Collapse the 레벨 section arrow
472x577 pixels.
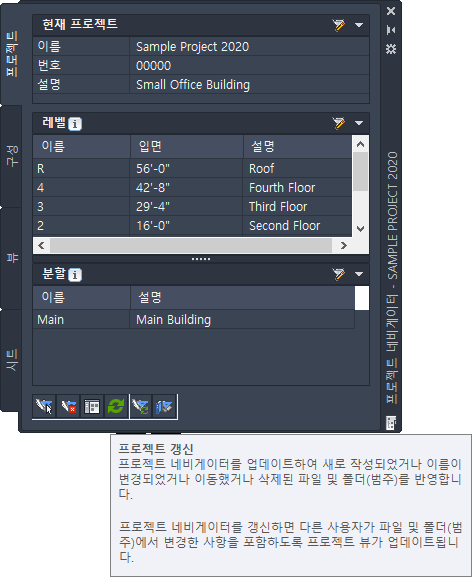359,123
